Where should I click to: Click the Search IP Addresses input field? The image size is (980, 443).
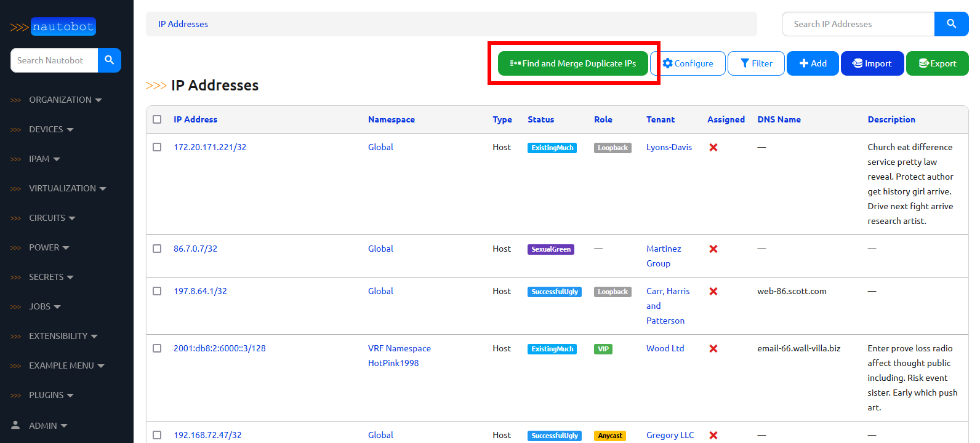click(x=858, y=24)
